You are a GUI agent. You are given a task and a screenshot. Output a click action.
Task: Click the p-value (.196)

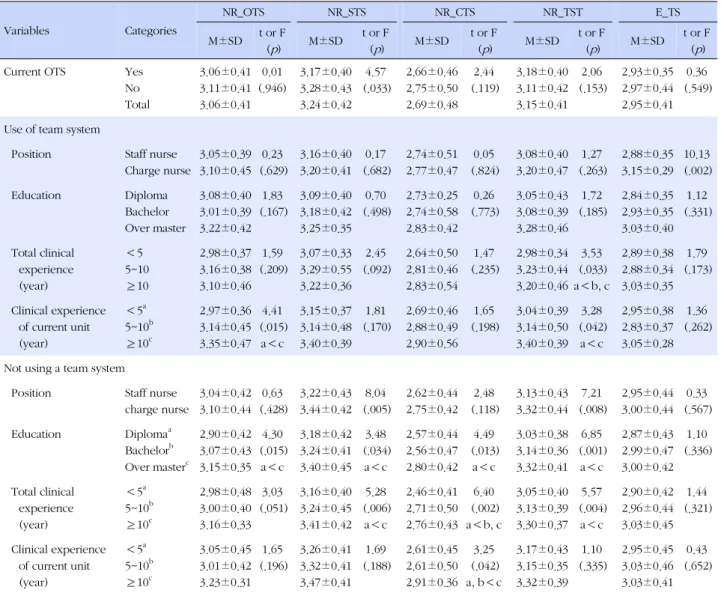pos(274,566)
